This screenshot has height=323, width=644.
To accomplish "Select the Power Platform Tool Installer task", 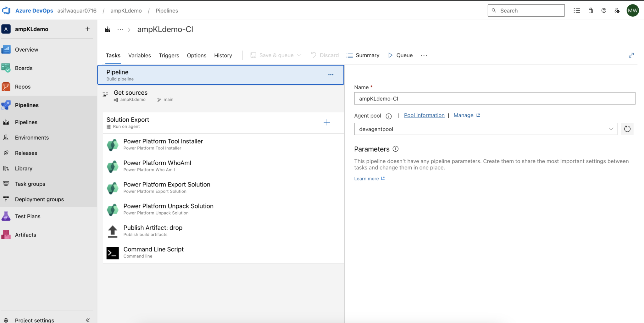I will point(163,144).
